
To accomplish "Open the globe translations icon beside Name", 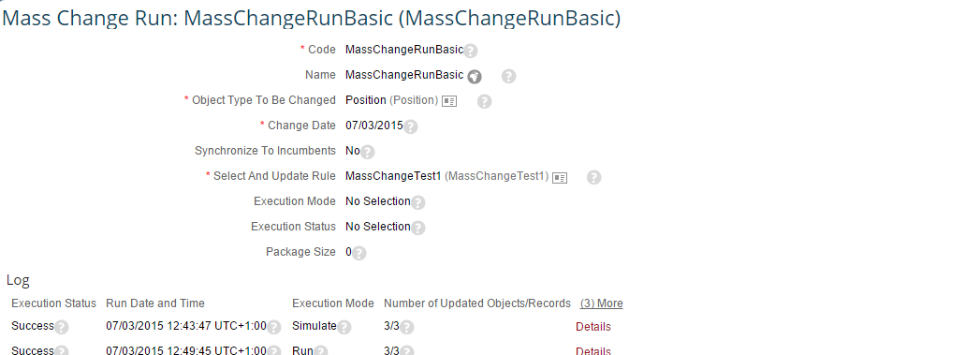I will click(475, 76).
